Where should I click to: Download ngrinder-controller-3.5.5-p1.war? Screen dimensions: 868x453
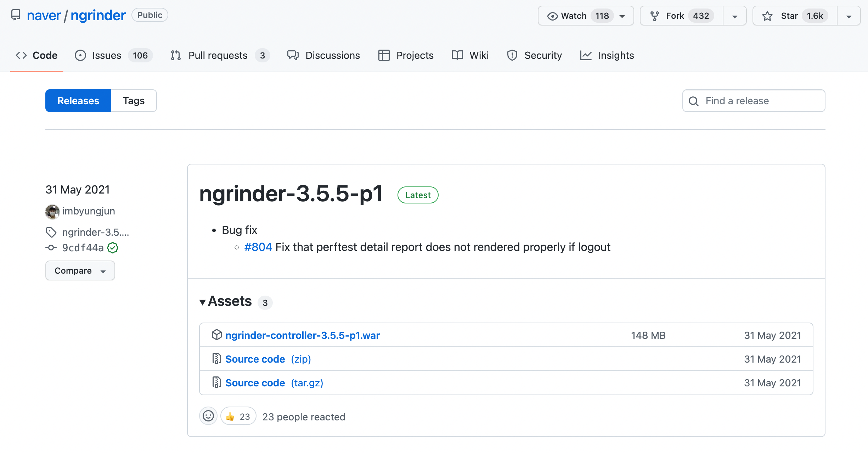coord(303,335)
